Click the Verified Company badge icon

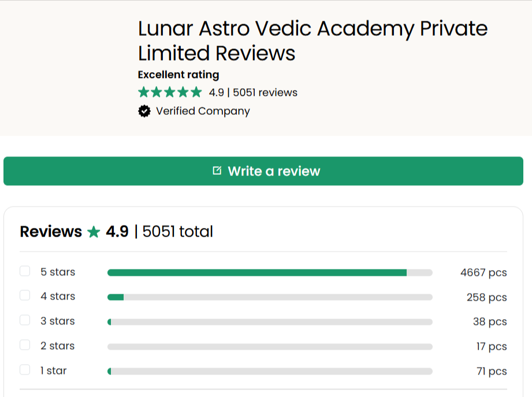pos(143,111)
